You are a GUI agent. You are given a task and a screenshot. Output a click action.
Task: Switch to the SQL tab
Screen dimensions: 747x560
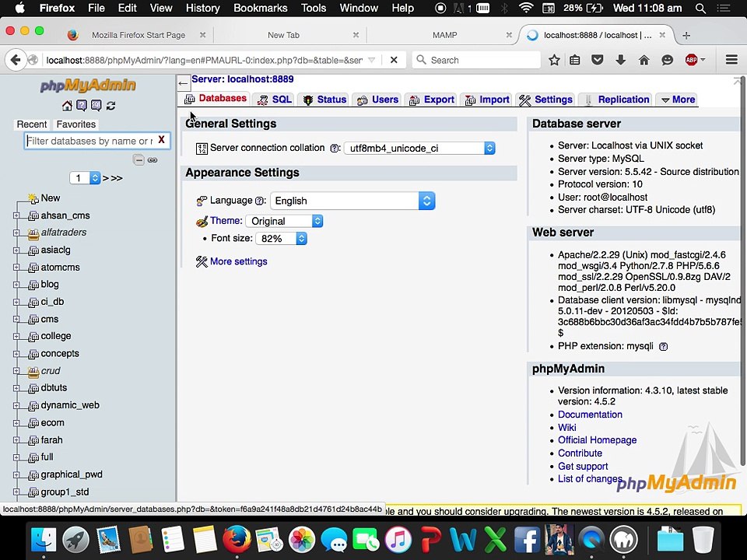tap(275, 100)
